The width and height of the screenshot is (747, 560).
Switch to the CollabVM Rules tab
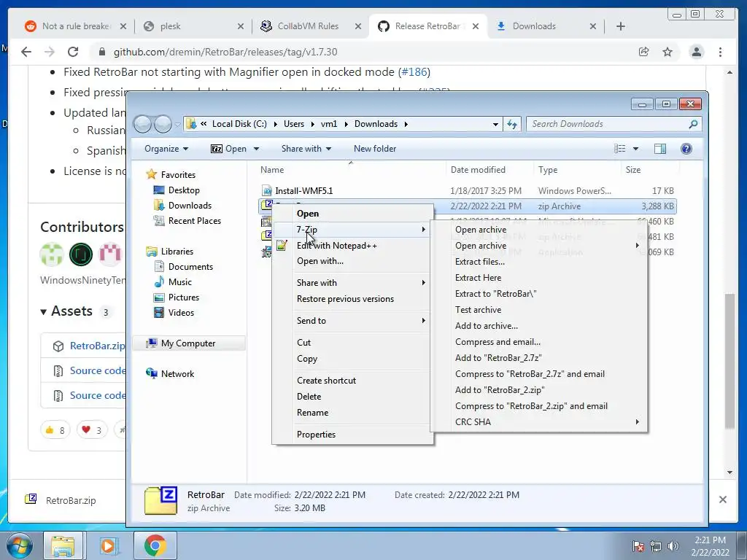coord(308,26)
